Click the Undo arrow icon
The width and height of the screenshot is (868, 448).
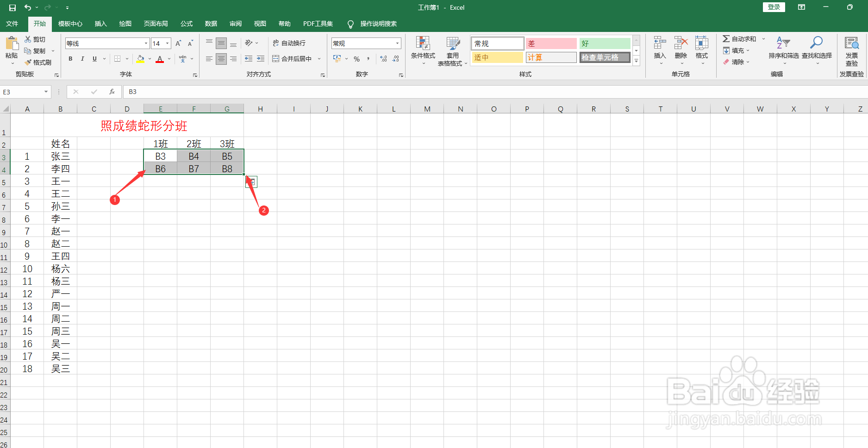click(x=28, y=7)
